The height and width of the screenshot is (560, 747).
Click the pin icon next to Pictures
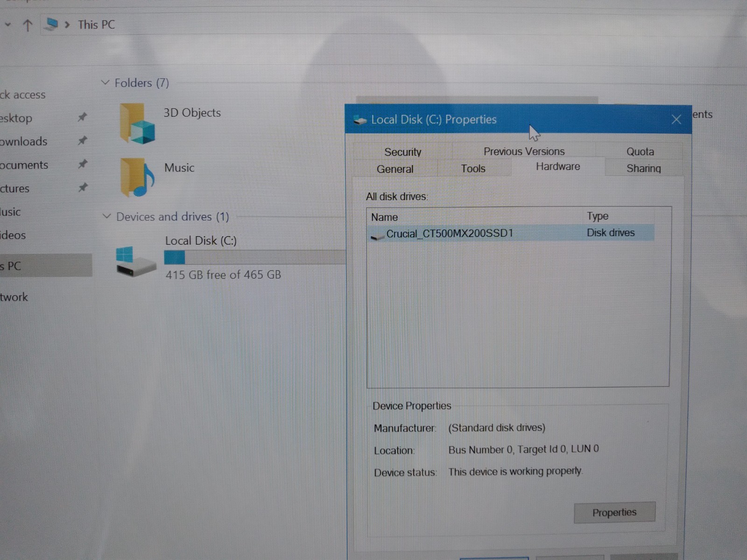[83, 188]
